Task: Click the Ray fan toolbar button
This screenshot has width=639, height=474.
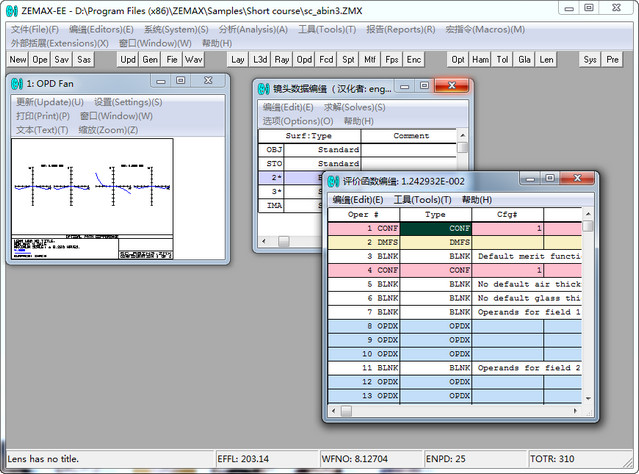Action: pyautogui.click(x=282, y=60)
